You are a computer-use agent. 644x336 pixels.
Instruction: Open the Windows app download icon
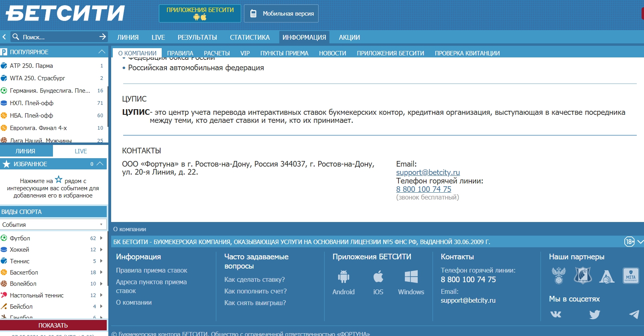tap(411, 277)
